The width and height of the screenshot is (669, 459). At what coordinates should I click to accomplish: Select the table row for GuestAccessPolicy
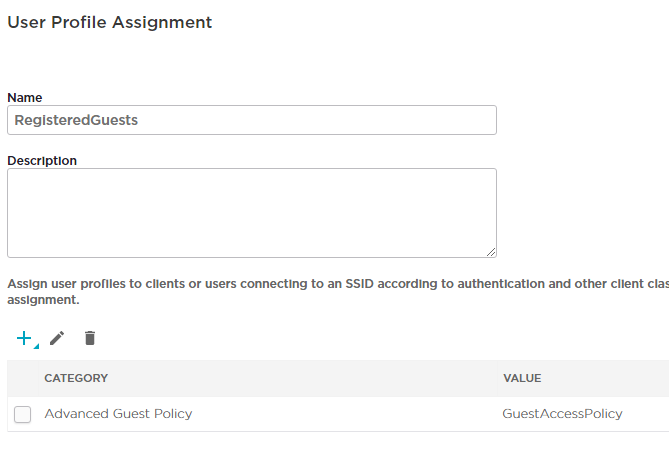338,414
